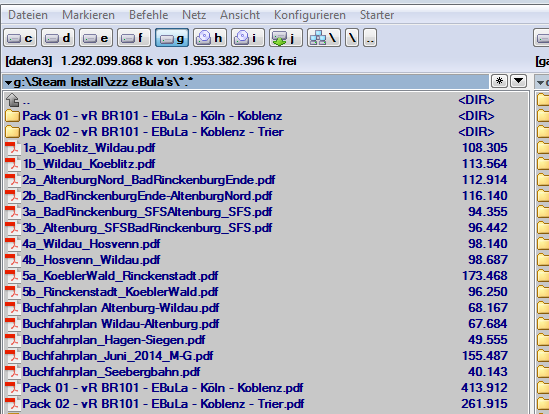Screen dimensions: 549x414
Task: Select the active drive g button
Action: 172,38
